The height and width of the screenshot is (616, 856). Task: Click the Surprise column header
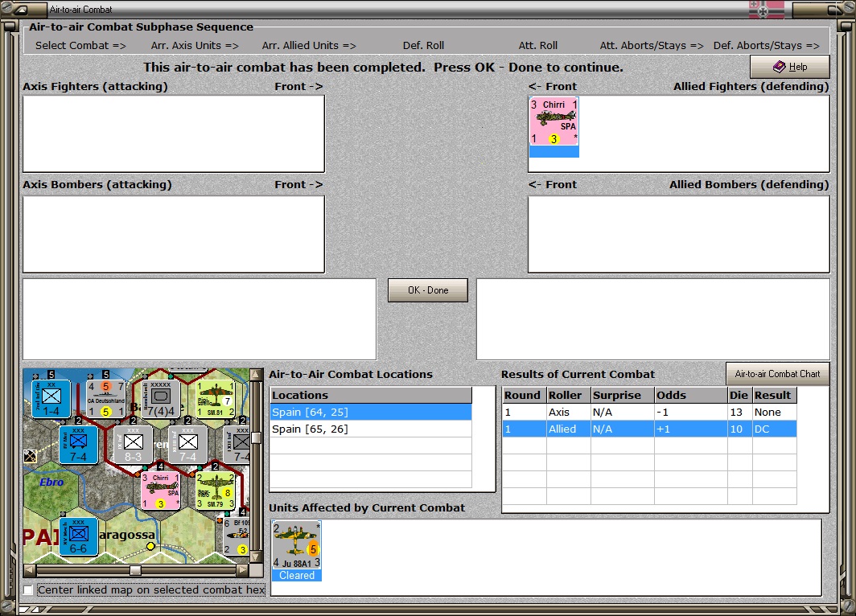point(623,395)
